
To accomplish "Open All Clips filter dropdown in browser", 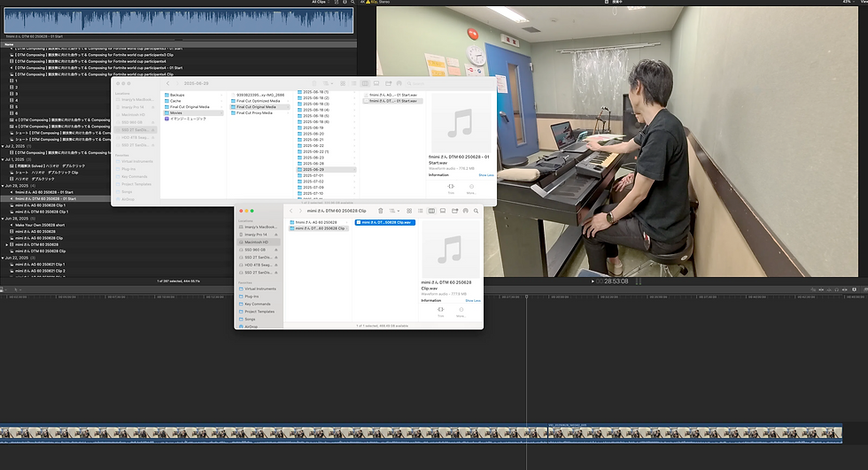I will tap(321, 2).
